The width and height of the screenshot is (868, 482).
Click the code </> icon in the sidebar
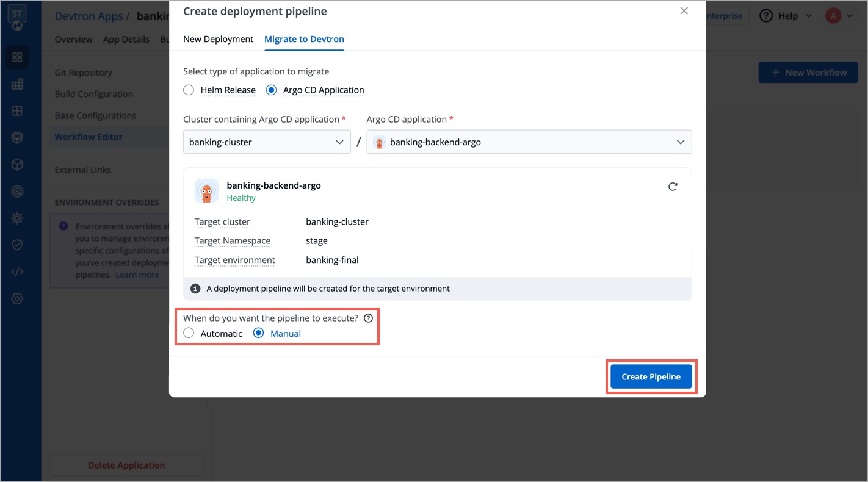click(x=16, y=271)
